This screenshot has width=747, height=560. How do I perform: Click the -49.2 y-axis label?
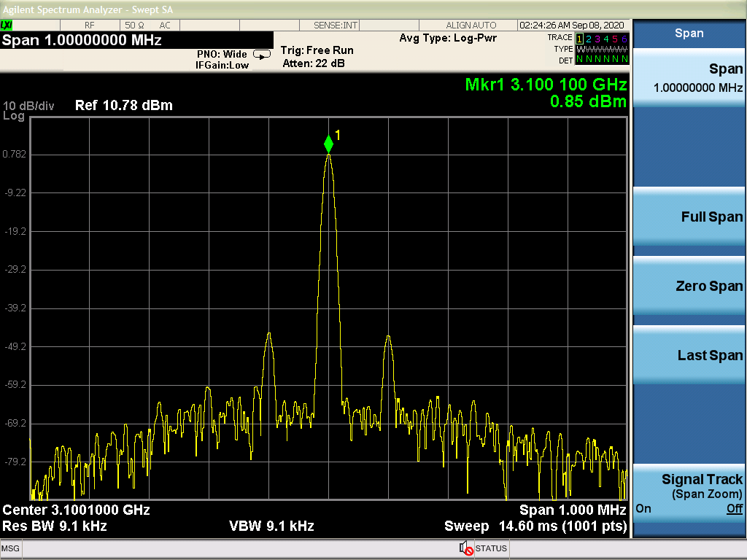[x=15, y=346]
